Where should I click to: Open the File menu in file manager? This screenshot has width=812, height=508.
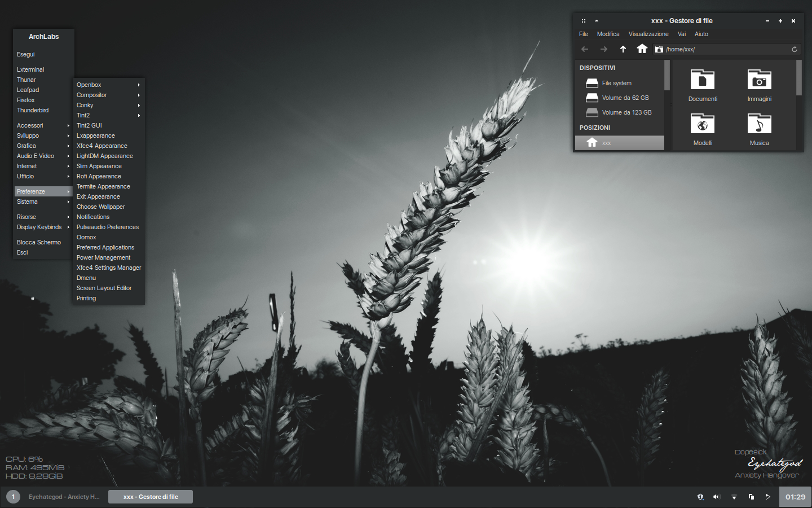pos(584,34)
